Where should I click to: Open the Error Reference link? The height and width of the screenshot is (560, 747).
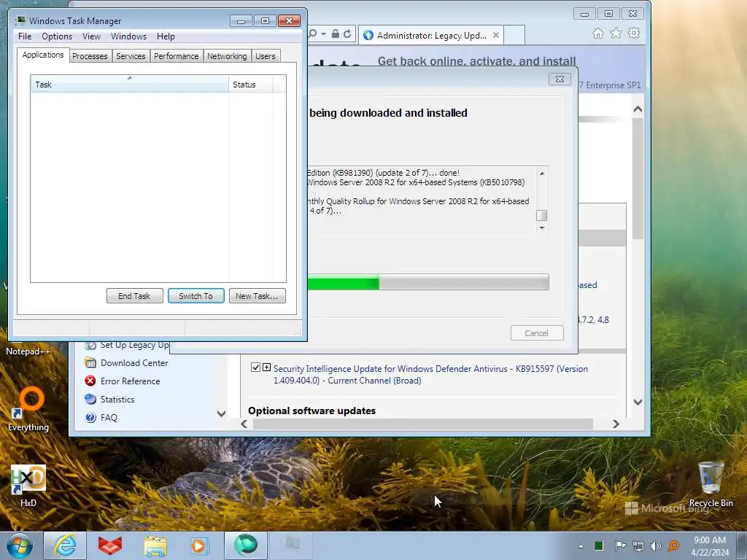(x=130, y=381)
